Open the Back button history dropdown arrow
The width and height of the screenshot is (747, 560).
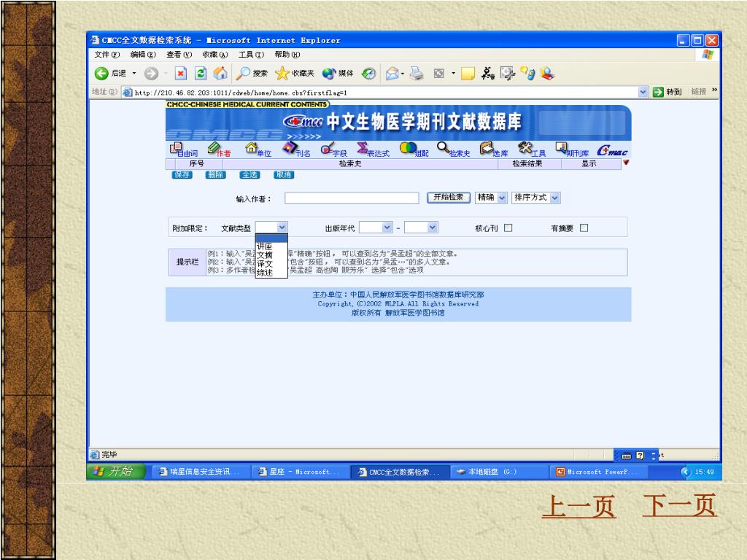134,74
